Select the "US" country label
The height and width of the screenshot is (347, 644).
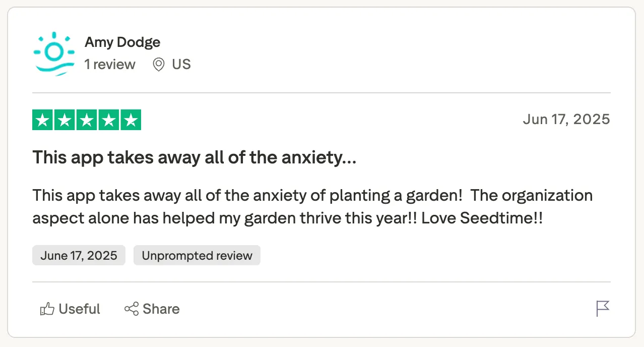point(181,65)
